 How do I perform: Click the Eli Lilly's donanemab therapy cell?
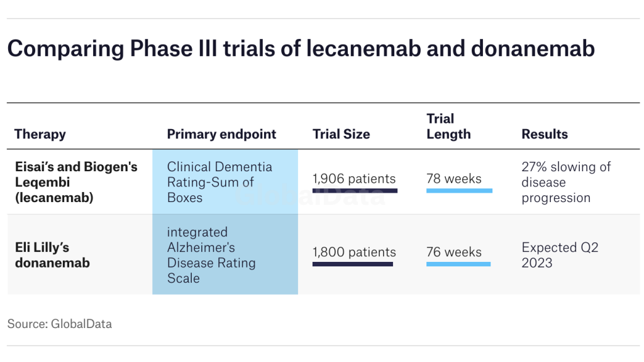point(52,255)
